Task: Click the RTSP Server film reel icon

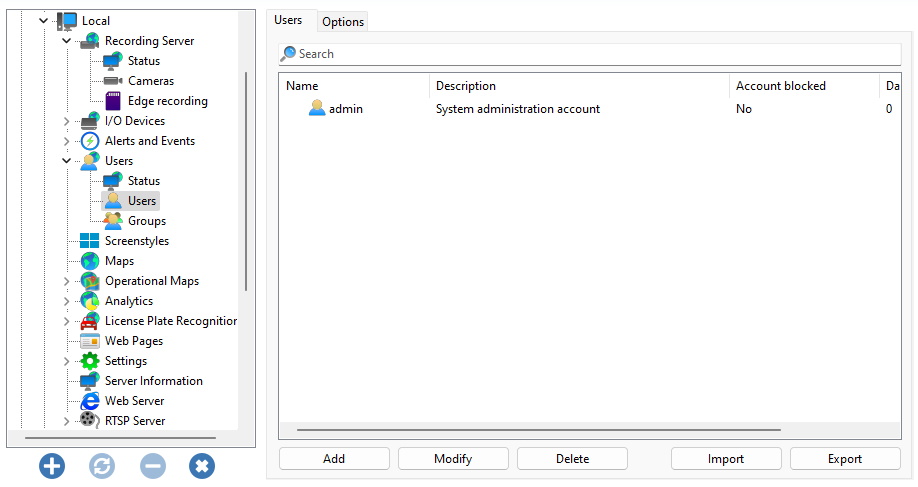Action: (x=90, y=420)
